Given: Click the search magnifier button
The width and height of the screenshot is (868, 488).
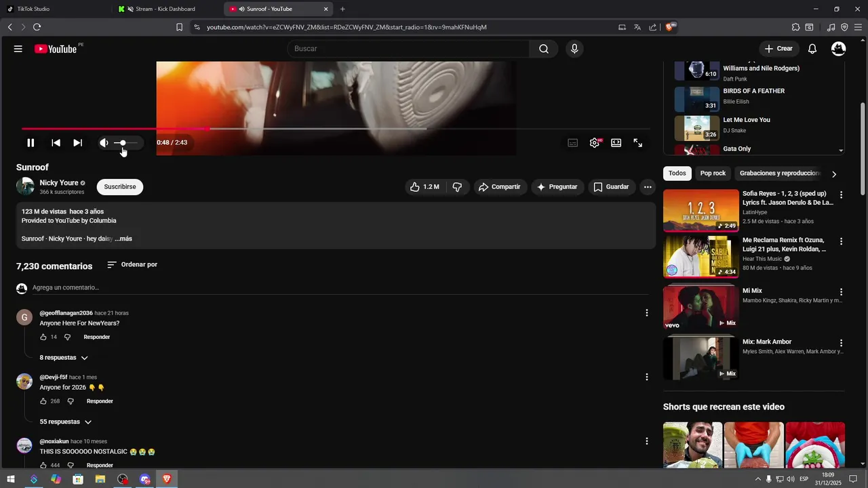Looking at the screenshot, I should pyautogui.click(x=544, y=49).
